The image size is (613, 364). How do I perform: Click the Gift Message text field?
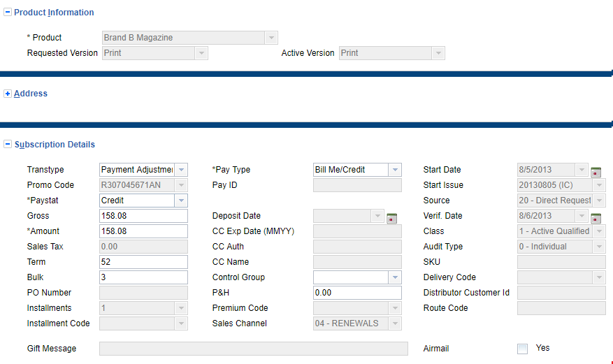click(253, 349)
